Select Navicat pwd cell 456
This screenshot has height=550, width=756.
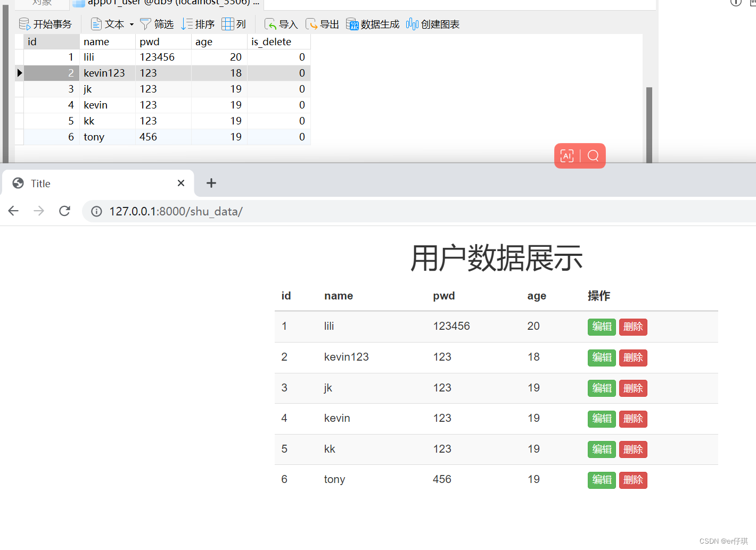pyautogui.click(x=163, y=137)
